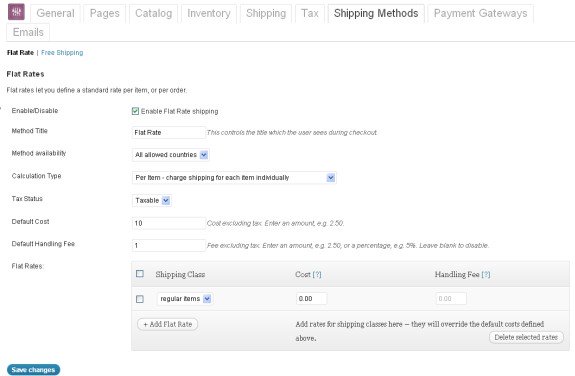Viewport: 575px width, 376px height.
Task: Click the Handling Fee field in table row
Action: 451,299
